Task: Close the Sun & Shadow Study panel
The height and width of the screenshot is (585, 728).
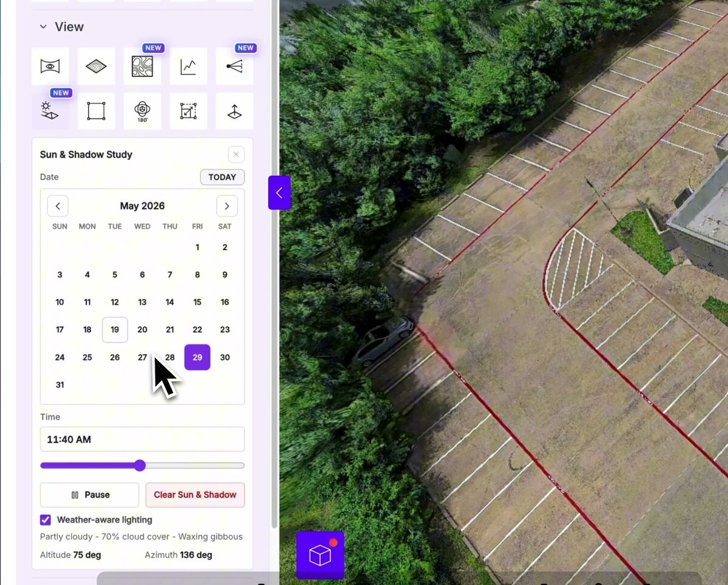Action: 236,155
